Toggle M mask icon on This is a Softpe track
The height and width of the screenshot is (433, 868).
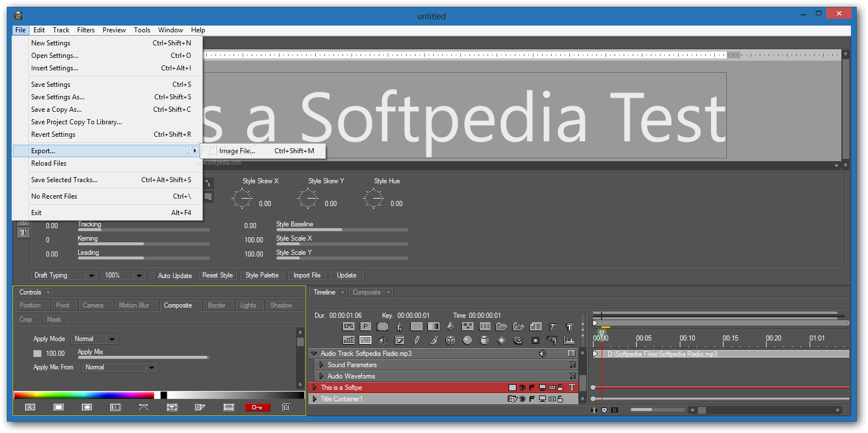552,388
